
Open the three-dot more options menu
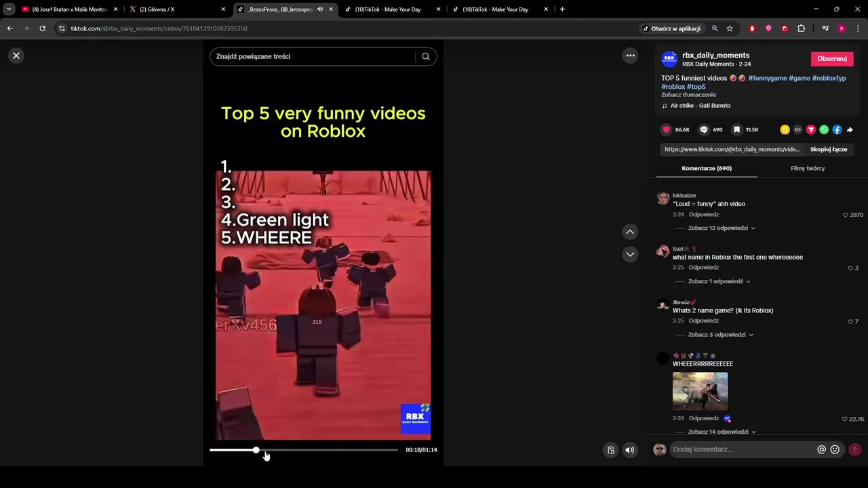click(630, 56)
